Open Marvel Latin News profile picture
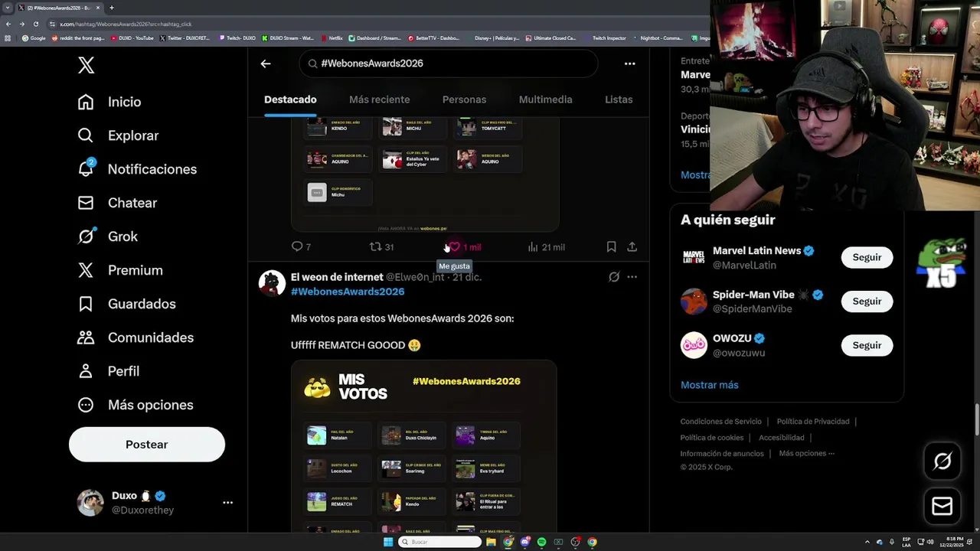The image size is (980, 551). pos(694,257)
